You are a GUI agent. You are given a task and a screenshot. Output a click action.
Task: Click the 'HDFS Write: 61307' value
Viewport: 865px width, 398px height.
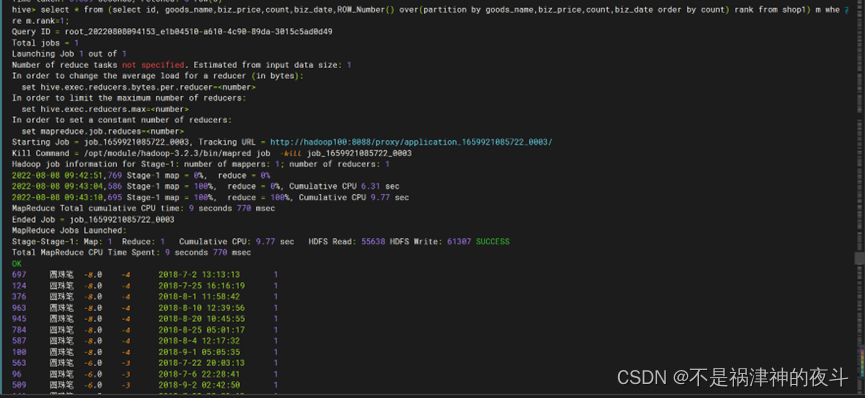pyautogui.click(x=430, y=242)
